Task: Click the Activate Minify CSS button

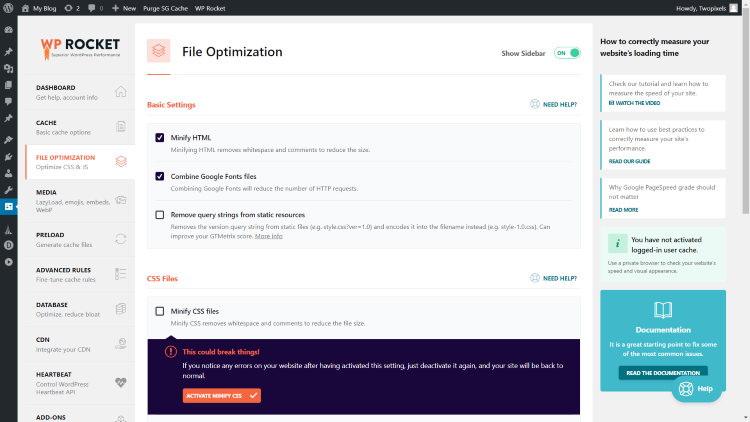Action: pyautogui.click(x=221, y=396)
